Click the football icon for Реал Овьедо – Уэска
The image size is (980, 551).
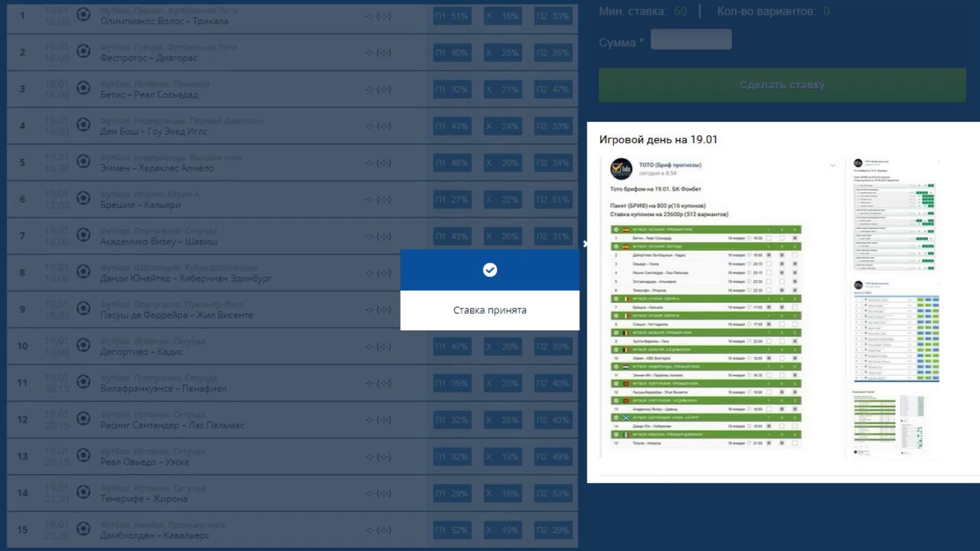83,456
